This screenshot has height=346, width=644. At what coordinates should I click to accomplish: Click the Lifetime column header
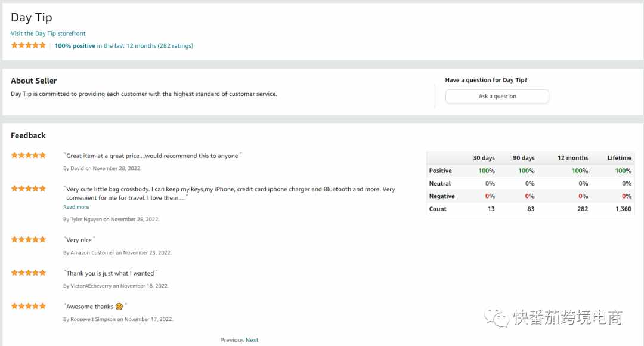point(620,158)
